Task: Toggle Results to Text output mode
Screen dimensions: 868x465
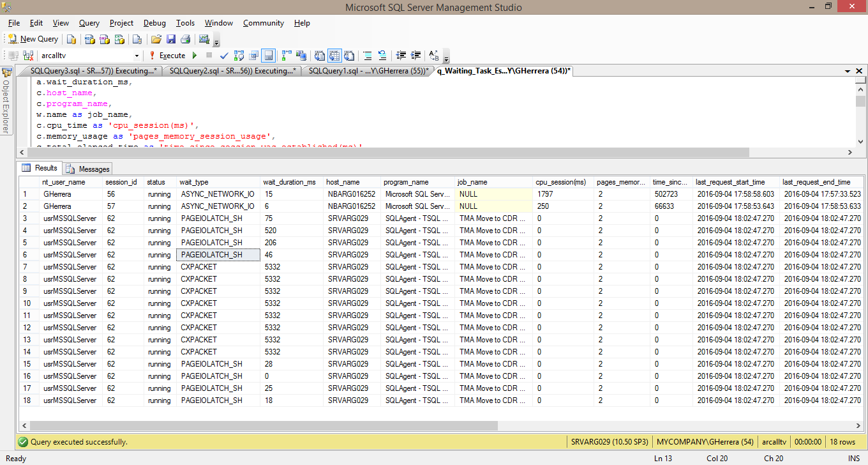Action: pos(318,56)
